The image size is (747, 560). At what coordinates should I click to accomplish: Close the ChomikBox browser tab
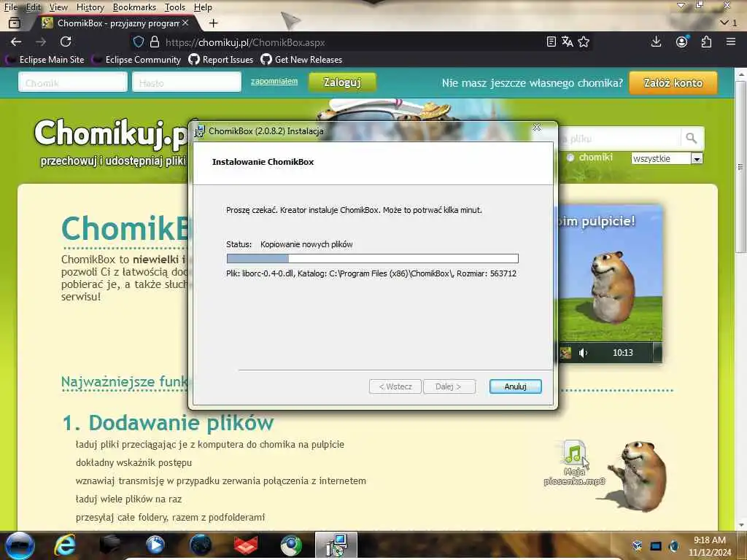(185, 23)
